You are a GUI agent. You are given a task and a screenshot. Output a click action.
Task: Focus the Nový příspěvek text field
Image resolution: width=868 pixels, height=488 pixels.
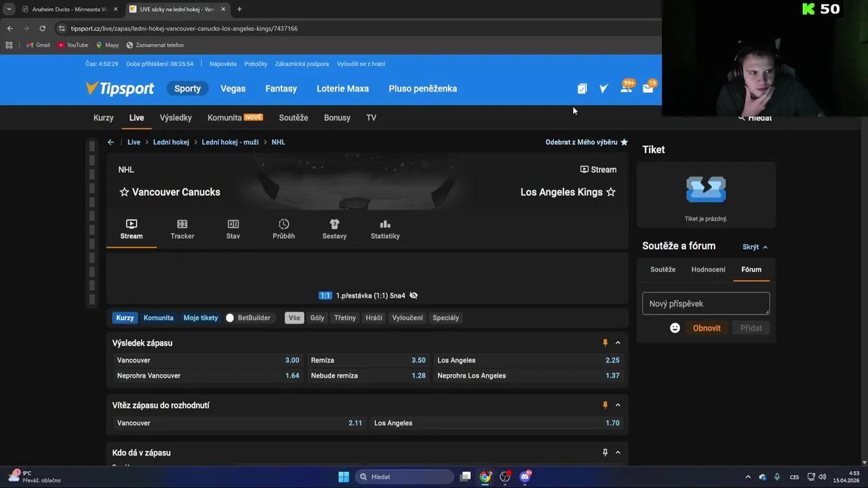click(x=706, y=304)
